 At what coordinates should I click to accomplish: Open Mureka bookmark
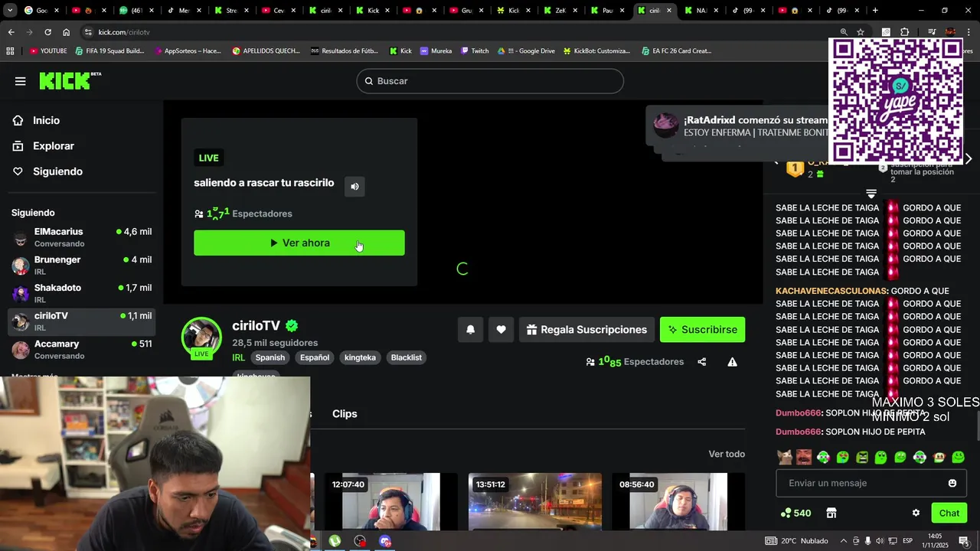[x=435, y=51]
